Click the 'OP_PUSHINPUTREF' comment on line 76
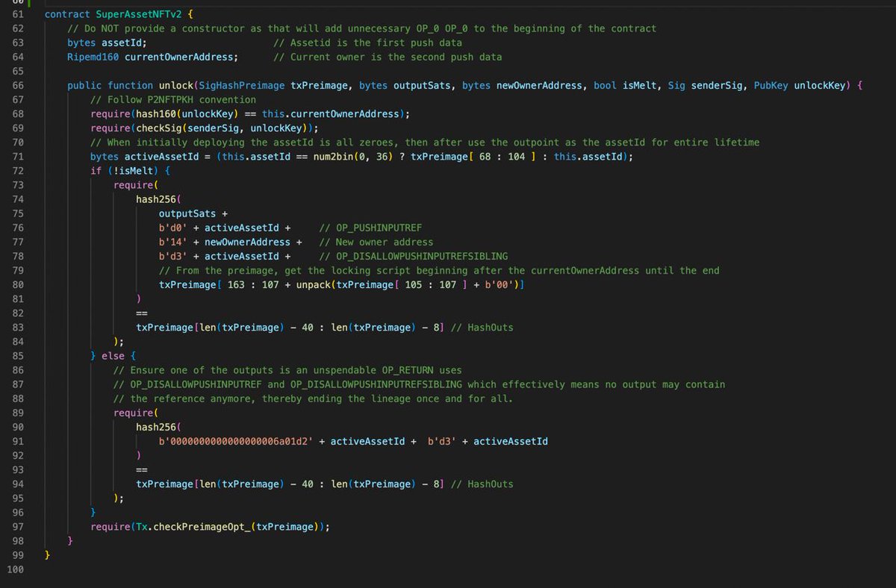 click(371, 228)
